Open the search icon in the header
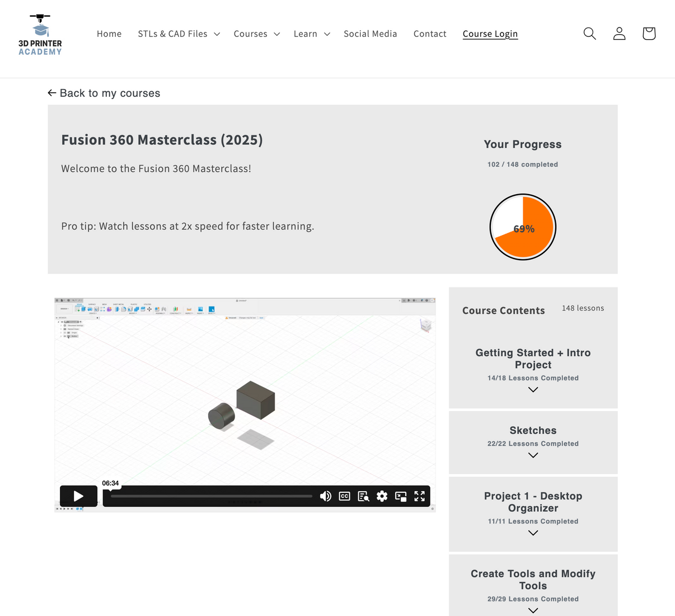The width and height of the screenshot is (675, 616). (x=589, y=34)
